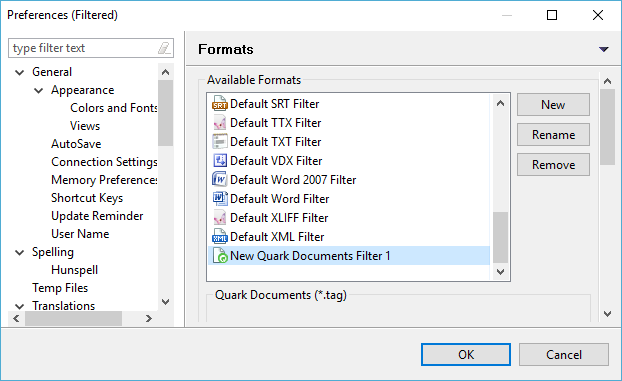This screenshot has height=381, width=622.
Task: Collapse the Appearance tree node
Action: click(x=38, y=90)
